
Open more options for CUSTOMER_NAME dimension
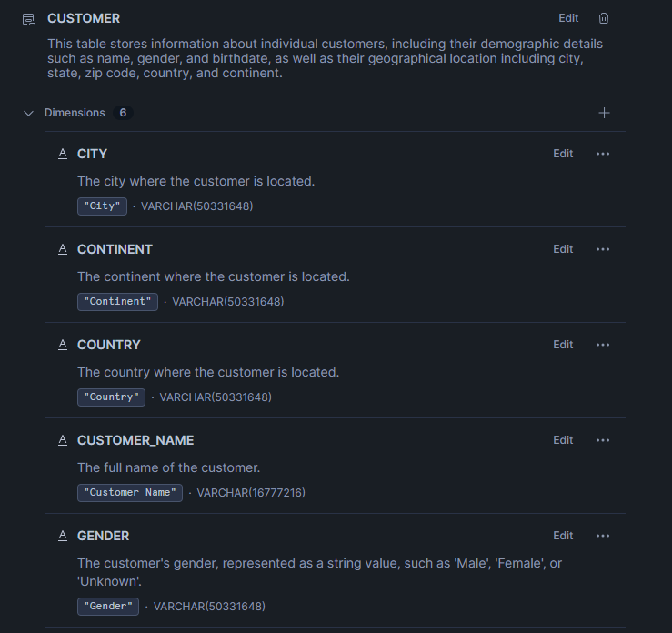point(603,440)
